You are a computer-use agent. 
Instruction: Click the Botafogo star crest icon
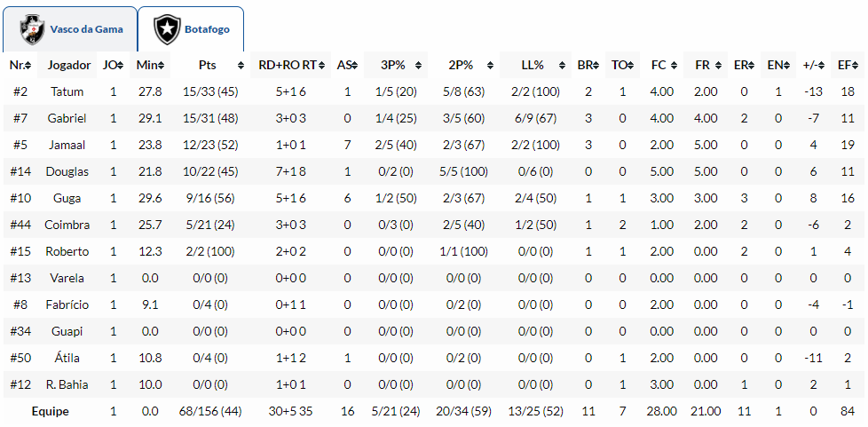167,29
